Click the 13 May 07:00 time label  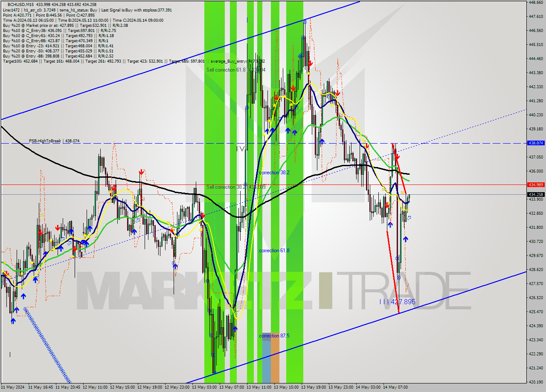coord(232,387)
